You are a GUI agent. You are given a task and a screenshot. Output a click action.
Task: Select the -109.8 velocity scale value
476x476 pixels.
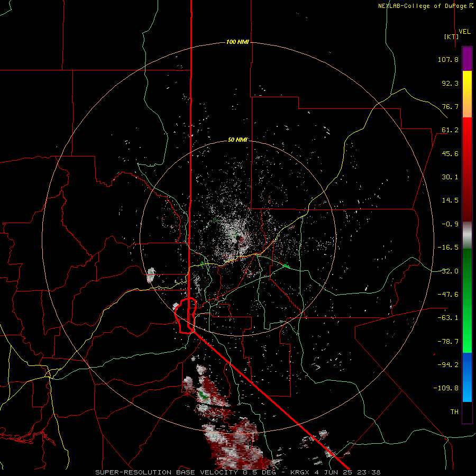point(446,388)
